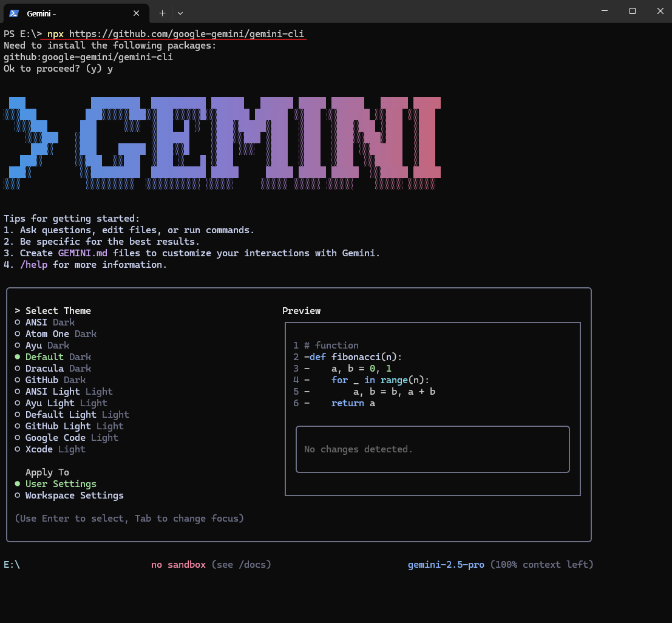Select the ANSI Dark theme
Image resolution: width=672 pixels, height=623 pixels.
pos(45,322)
